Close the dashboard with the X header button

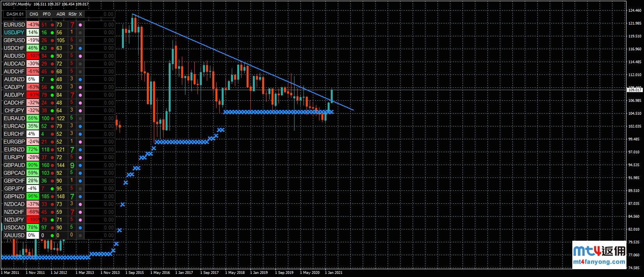81,14
